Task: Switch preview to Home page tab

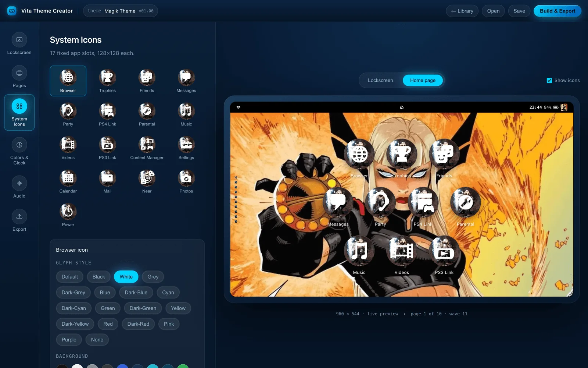Action: (x=423, y=80)
